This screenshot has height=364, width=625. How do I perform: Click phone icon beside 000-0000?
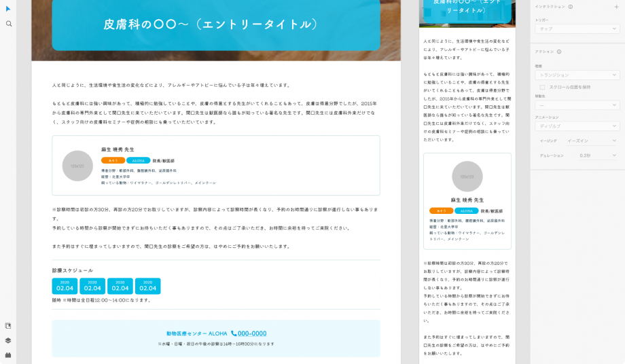click(234, 333)
